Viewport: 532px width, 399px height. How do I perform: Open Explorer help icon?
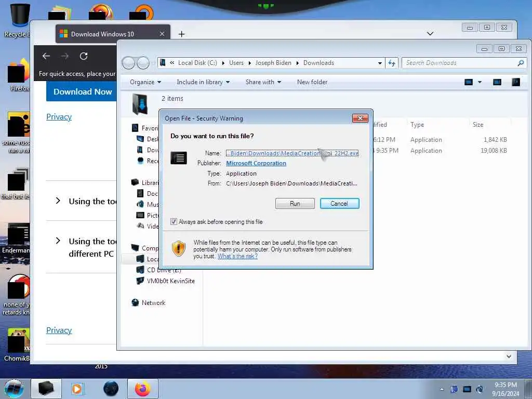(x=516, y=82)
